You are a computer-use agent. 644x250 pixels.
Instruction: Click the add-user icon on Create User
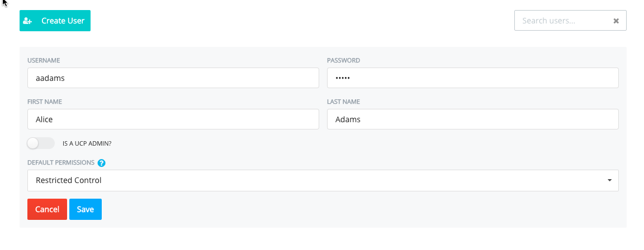[x=27, y=21]
